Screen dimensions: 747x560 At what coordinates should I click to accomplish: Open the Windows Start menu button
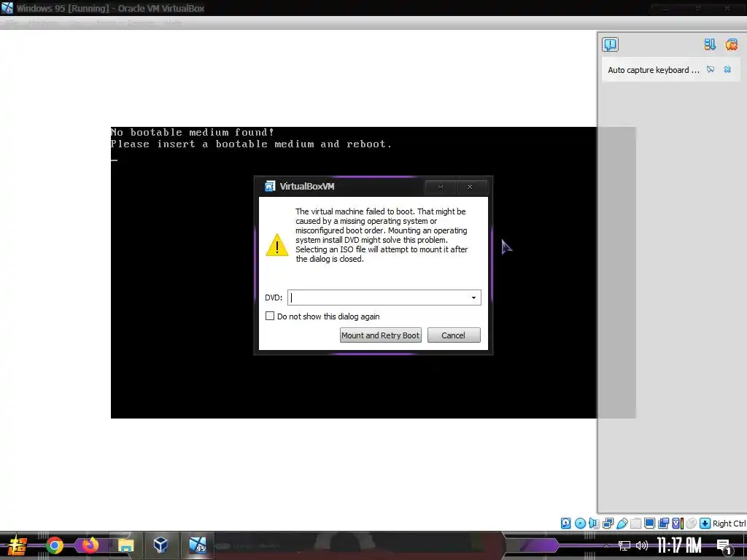[x=18, y=545]
